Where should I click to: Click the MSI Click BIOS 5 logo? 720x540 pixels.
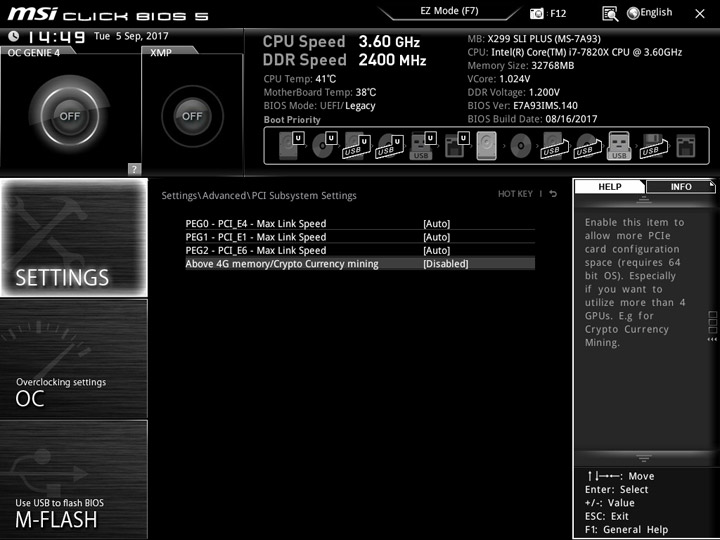pyautogui.click(x=108, y=14)
